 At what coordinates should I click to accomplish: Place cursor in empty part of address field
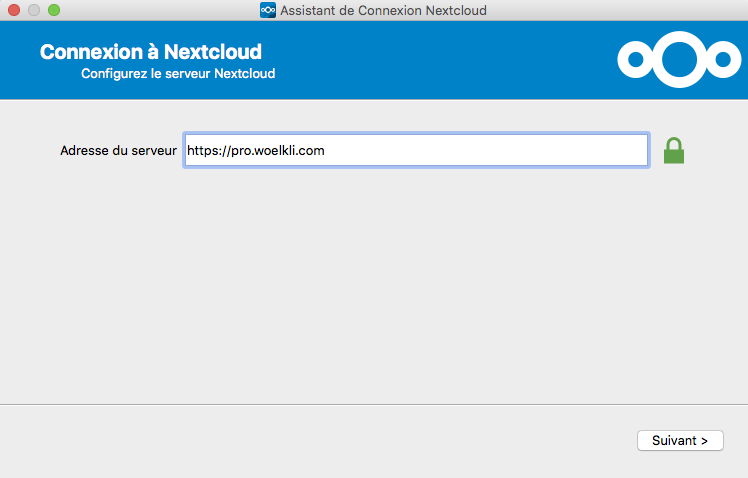click(487, 150)
